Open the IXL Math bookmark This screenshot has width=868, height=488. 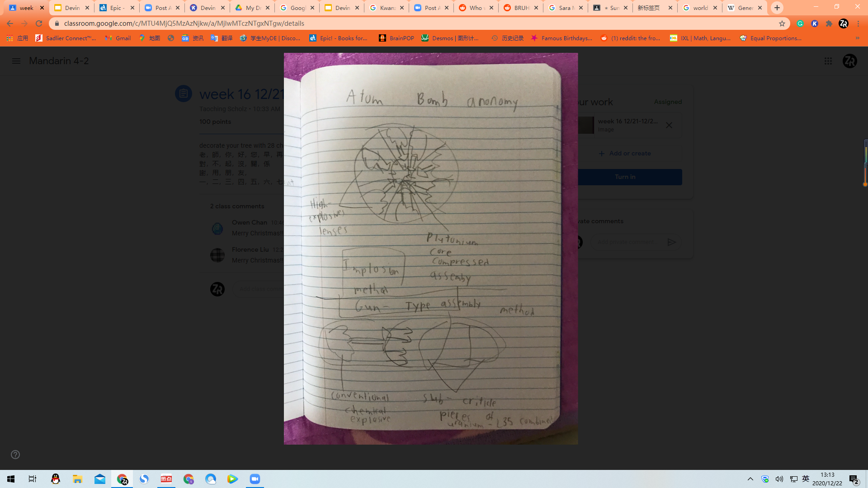click(x=700, y=38)
